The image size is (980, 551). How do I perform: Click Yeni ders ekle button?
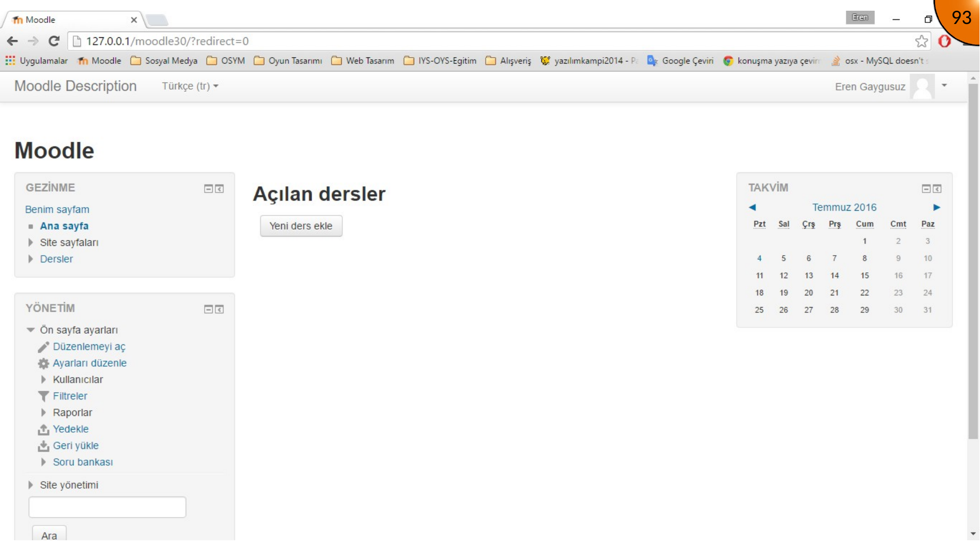pos(301,226)
